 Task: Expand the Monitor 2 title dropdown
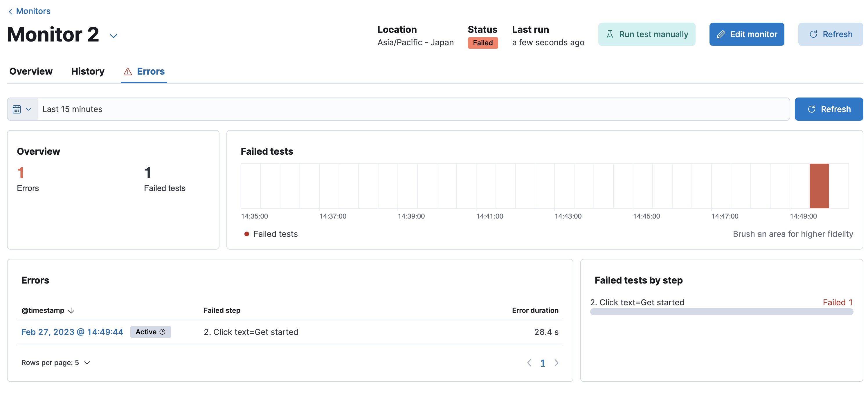coord(113,35)
